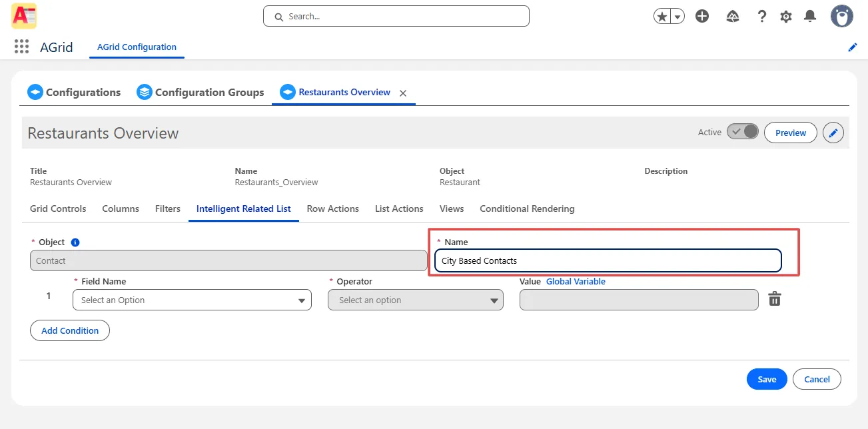Click the favorites star icon
Viewport: 868px width, 429px height.
coord(662,17)
